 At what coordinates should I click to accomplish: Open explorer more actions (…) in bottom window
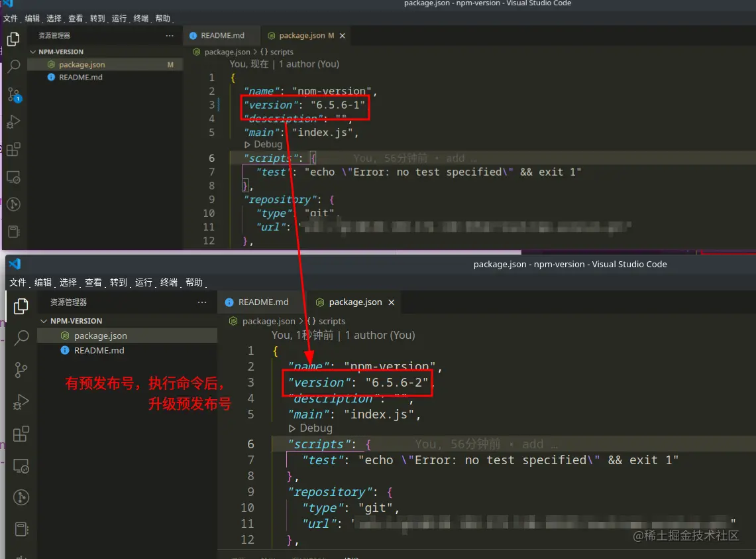(x=202, y=302)
